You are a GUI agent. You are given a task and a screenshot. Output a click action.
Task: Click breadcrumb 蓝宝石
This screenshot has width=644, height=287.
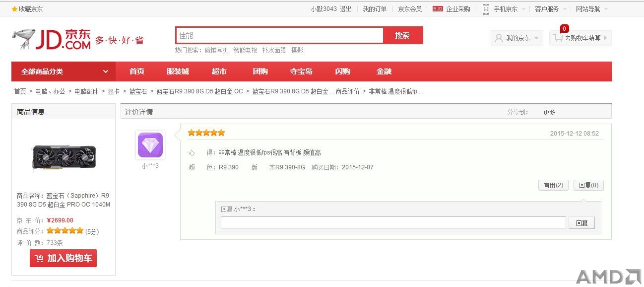[138, 91]
